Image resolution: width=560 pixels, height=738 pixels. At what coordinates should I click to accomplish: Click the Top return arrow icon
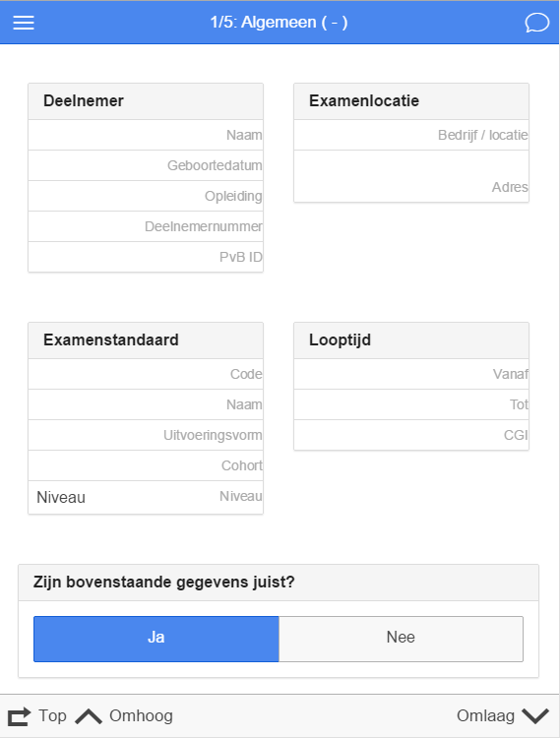20,716
